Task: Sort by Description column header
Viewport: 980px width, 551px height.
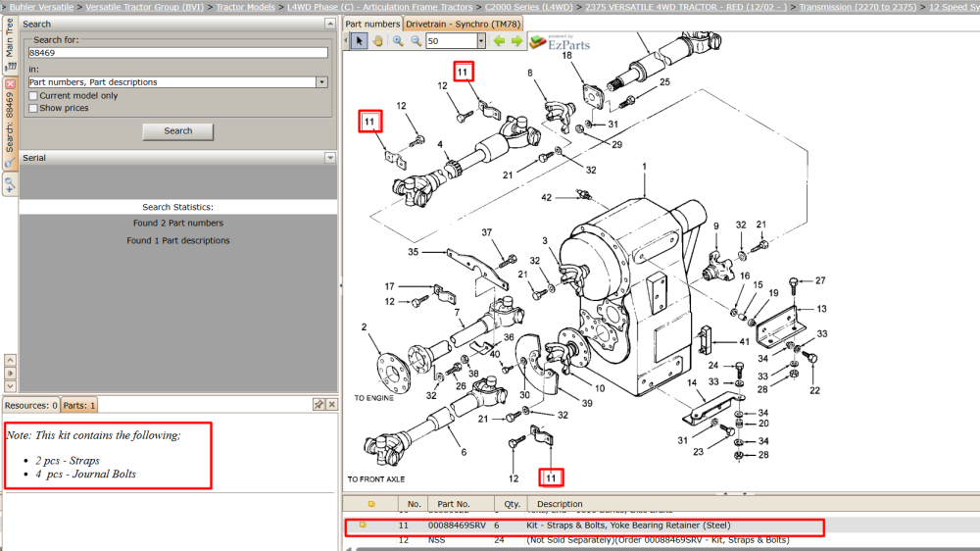Action: pos(560,504)
